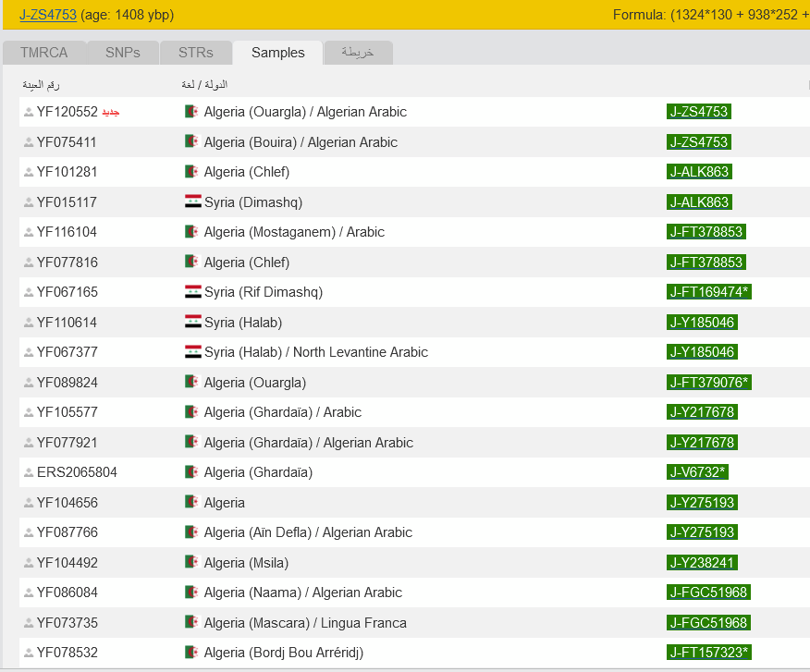810x672 pixels.
Task: Open J-ALK863 badge for Syria Dimashq sample
Action: pos(699,202)
